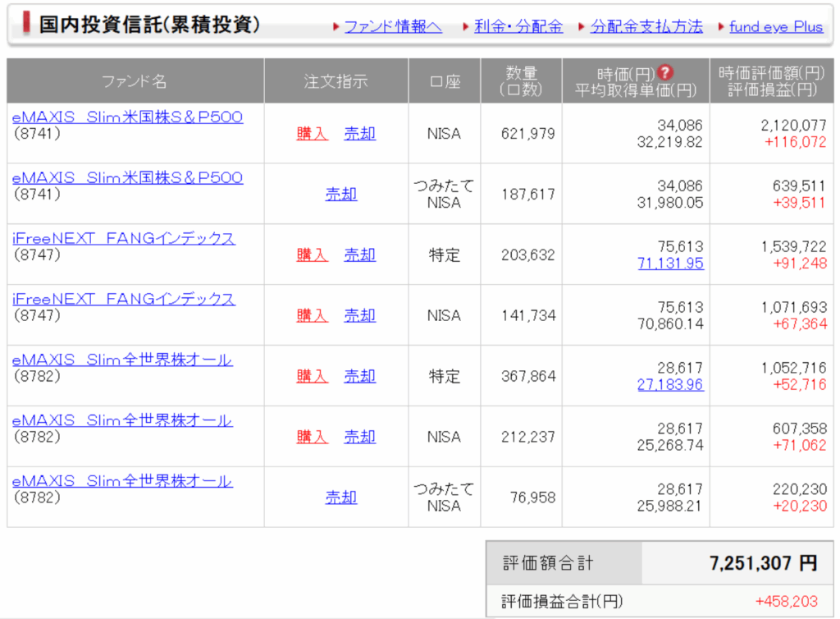
Task: Click 売却 for eMAXIS Slim米国株S&P500 NISA row
Action: (x=359, y=133)
